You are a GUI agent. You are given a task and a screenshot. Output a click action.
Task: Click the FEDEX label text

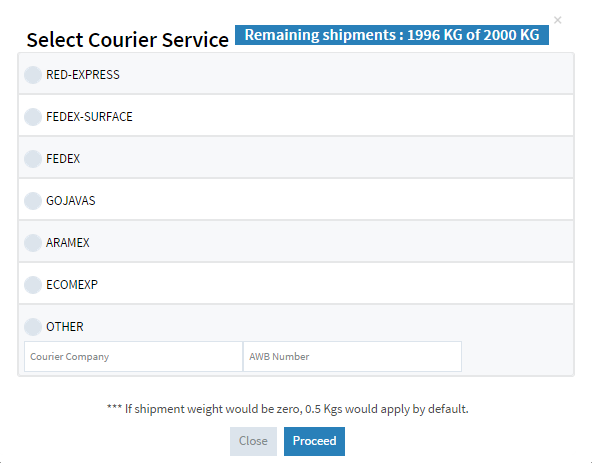(x=63, y=159)
